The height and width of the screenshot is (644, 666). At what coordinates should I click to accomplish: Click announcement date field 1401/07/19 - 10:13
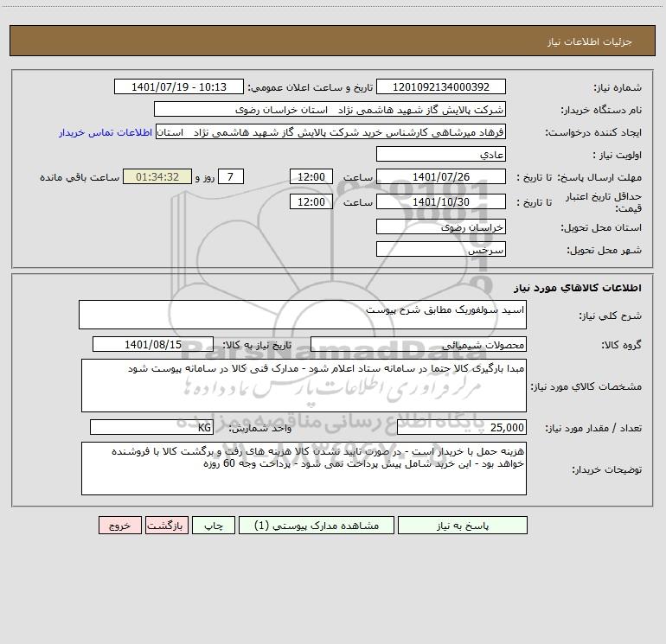point(179,86)
